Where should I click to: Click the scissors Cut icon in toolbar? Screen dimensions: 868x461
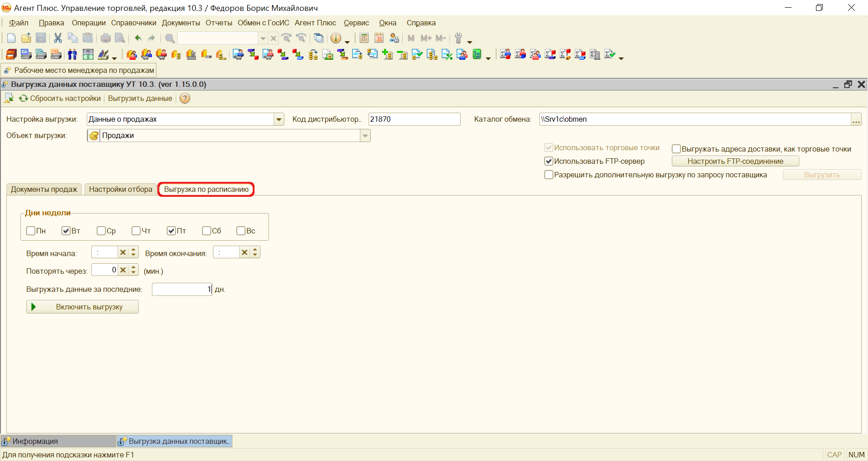(58, 38)
